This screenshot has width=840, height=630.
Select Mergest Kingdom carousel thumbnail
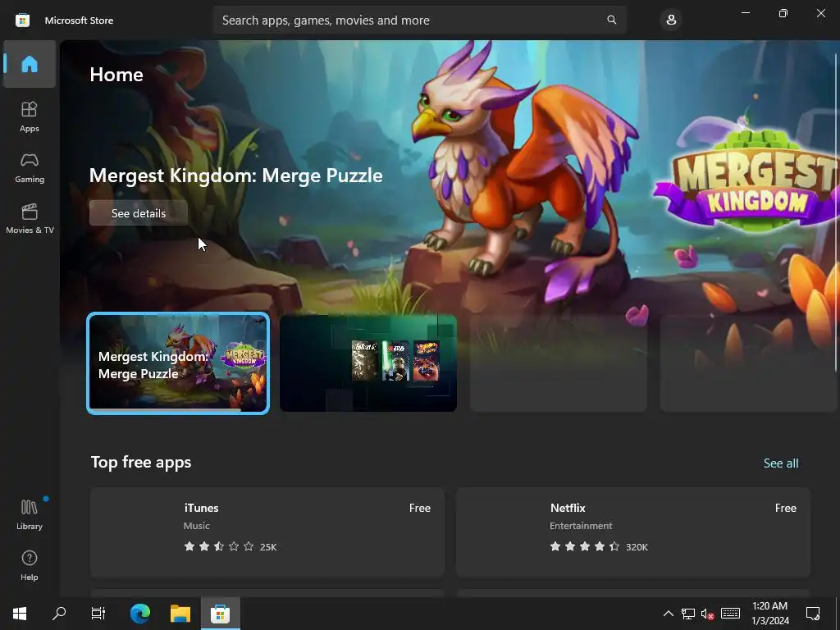click(178, 363)
